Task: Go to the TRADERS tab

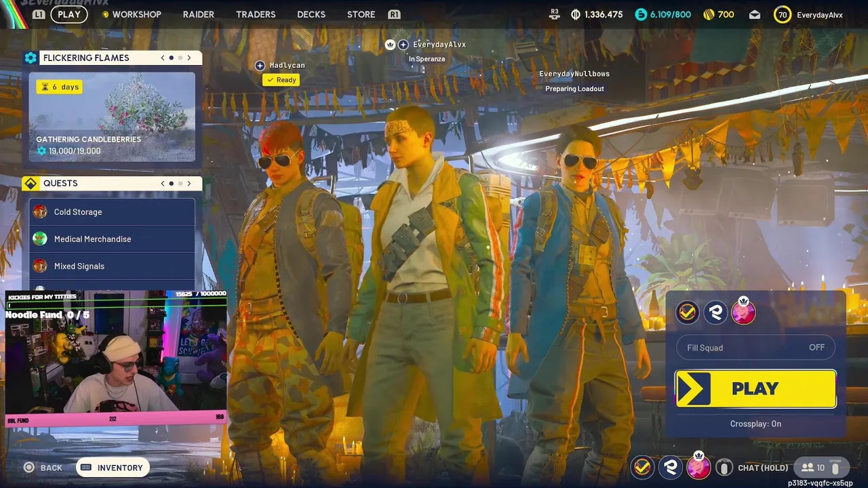Action: pyautogui.click(x=256, y=14)
